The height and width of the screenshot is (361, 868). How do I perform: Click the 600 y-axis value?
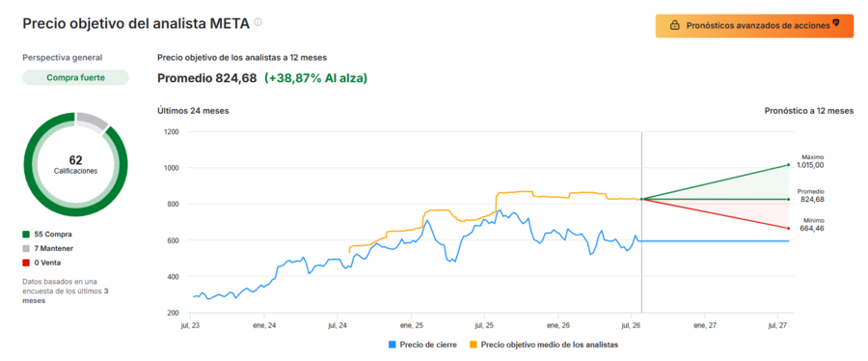pos(174,240)
